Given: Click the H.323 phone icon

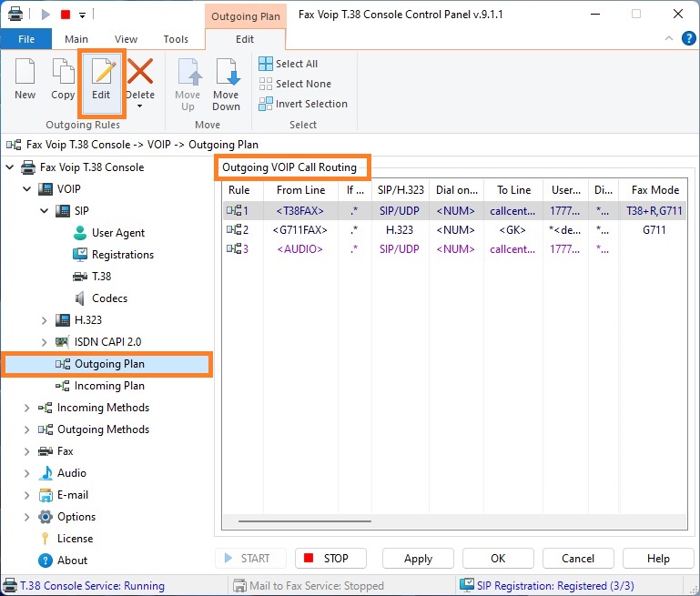Looking at the screenshot, I should click(63, 320).
